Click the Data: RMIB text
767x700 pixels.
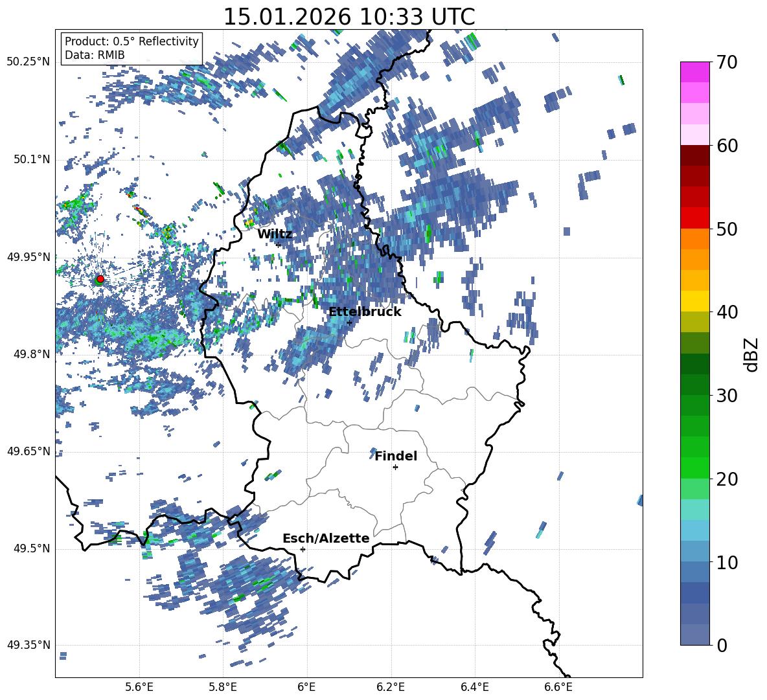click(x=95, y=55)
